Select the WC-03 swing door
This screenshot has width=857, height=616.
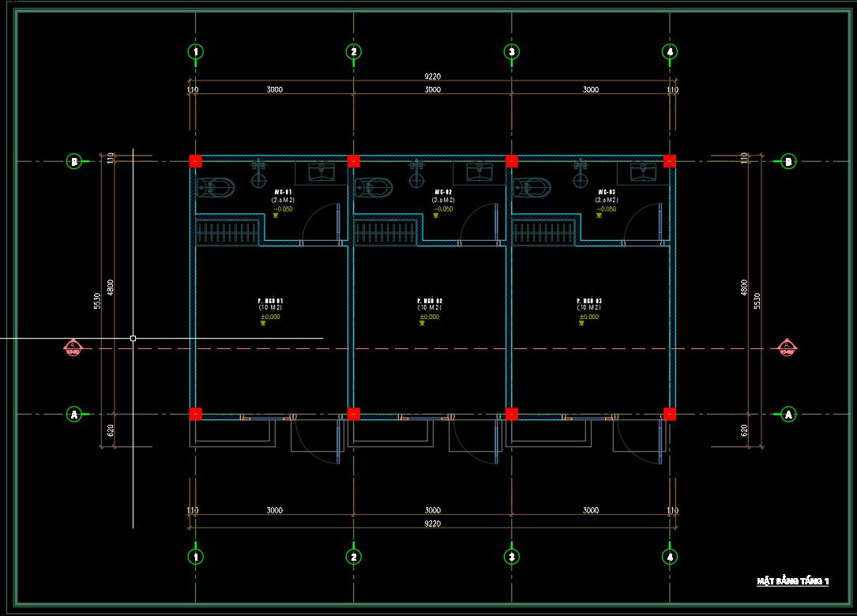tap(643, 223)
